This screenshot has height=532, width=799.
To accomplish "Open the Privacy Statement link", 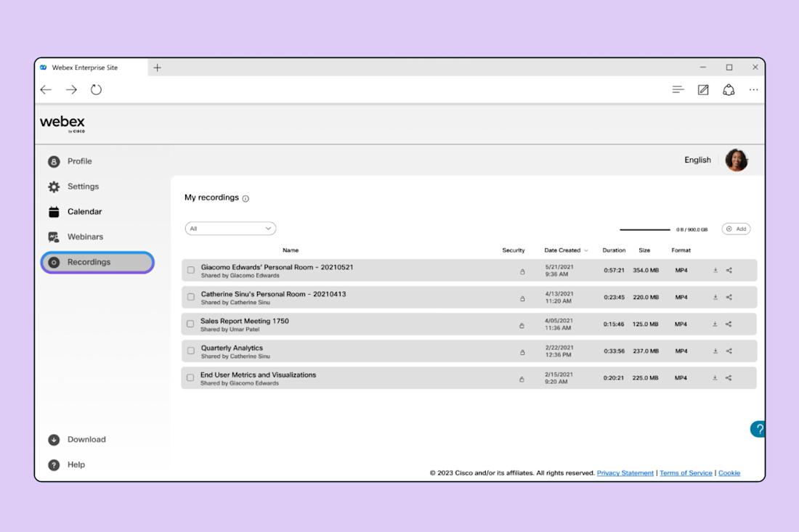I will (x=625, y=473).
